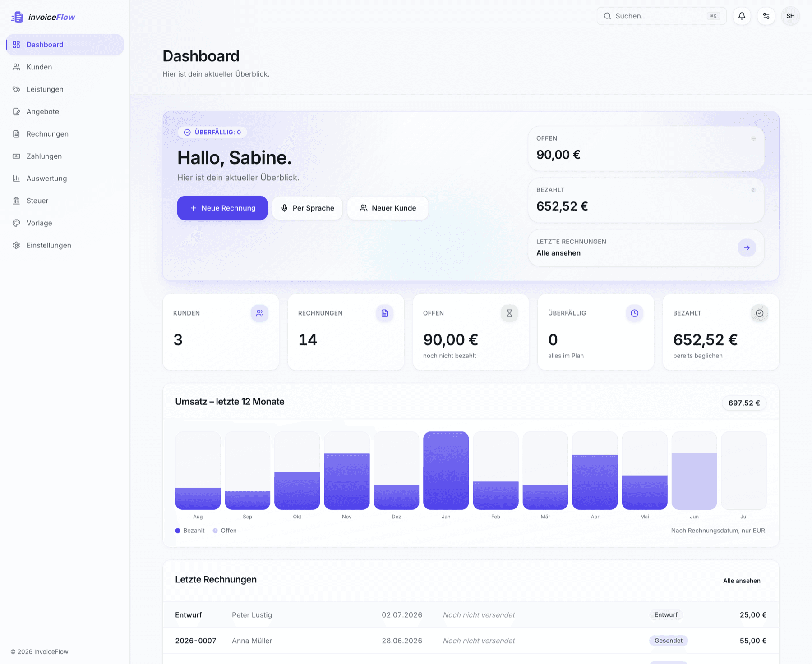Click the document icon on Rechnungen stat card
Viewport: 812px width, 664px height.
pos(384,313)
